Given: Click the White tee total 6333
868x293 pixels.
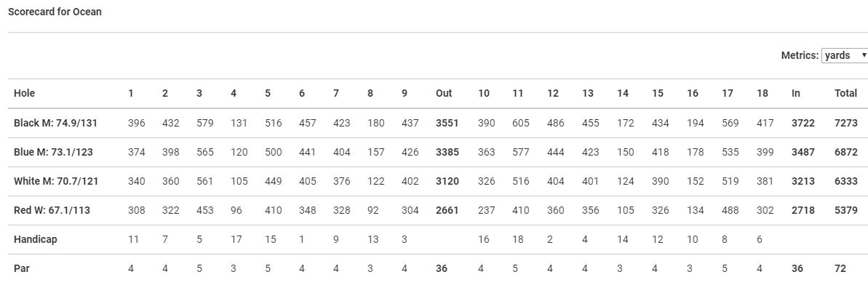Looking at the screenshot, I should [846, 181].
